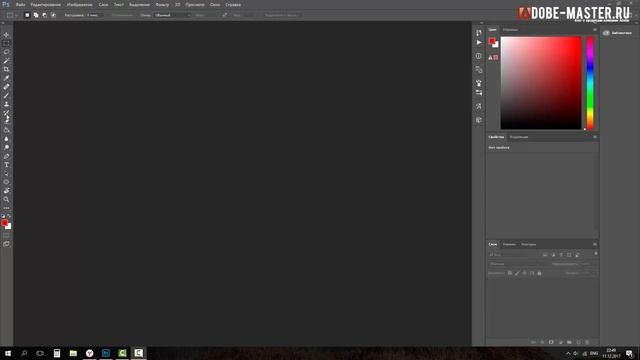Open the Библиотеки panel button
Viewport: 640px width, 360px height.
[x=618, y=33]
